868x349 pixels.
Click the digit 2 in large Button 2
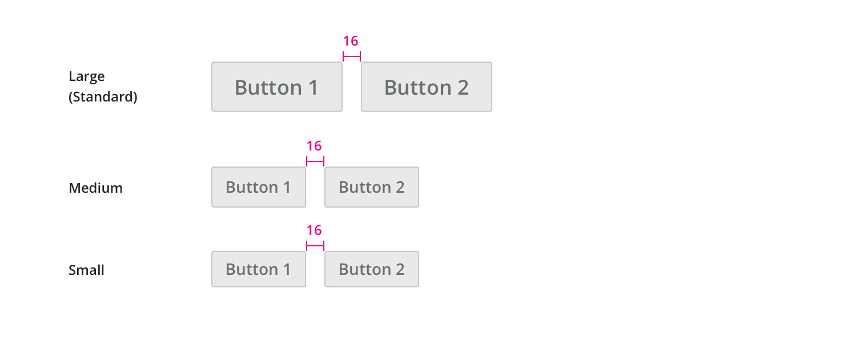[463, 87]
